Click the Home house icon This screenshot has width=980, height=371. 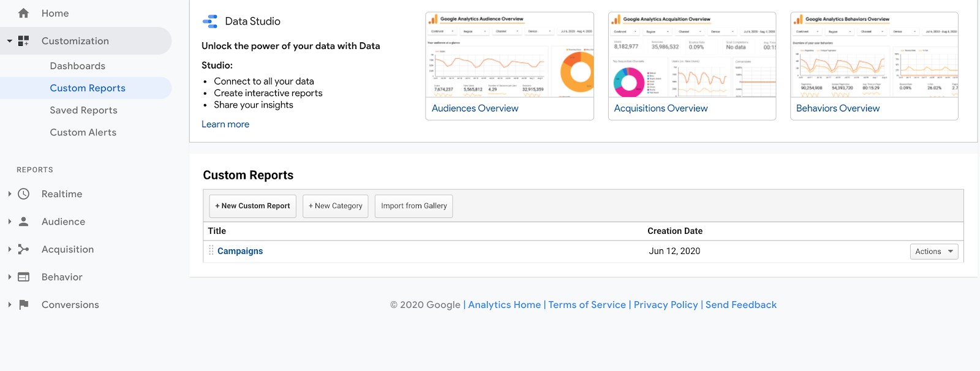pos(23,13)
